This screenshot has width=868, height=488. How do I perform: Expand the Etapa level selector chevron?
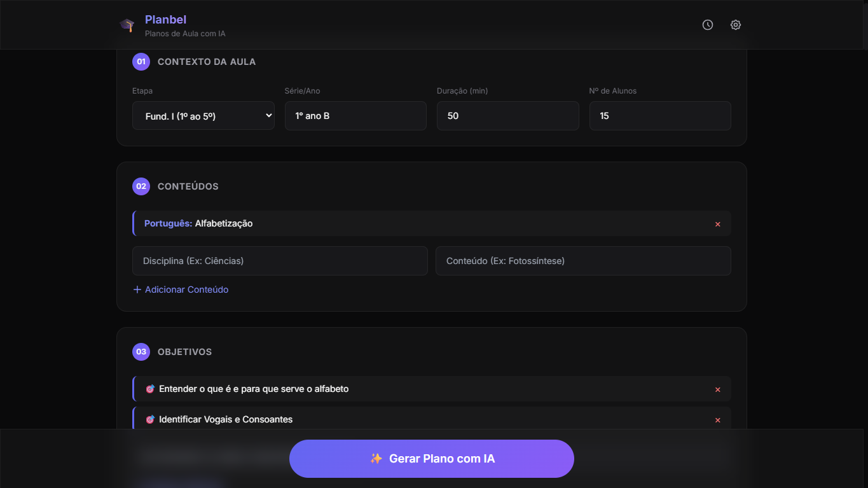click(268, 116)
